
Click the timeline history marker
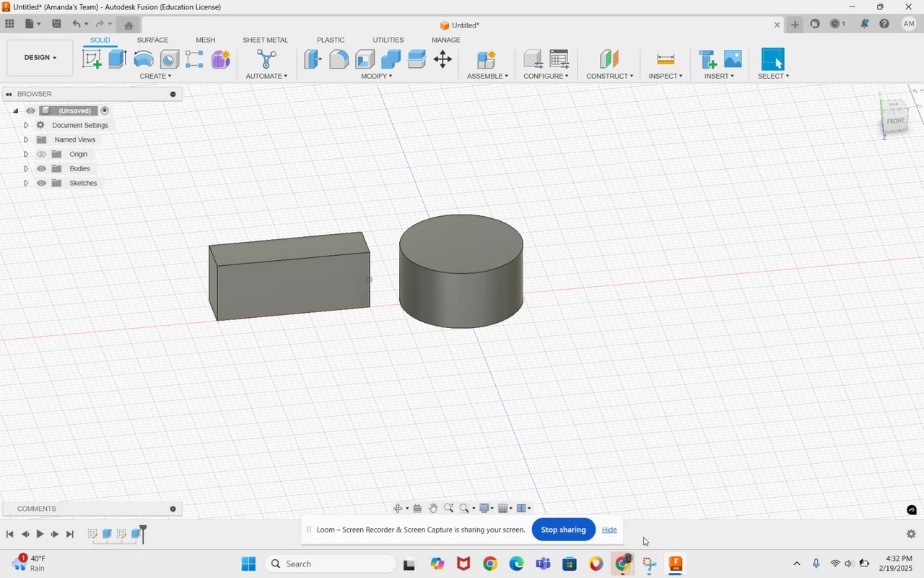click(x=143, y=533)
